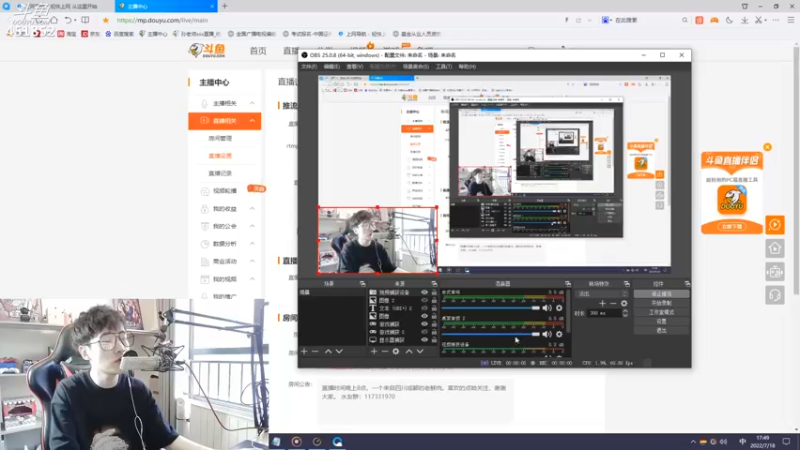Image resolution: width=800 pixels, height=450 pixels.
Task: Expand the 我的视频 sidebar section
Action: tap(252, 279)
